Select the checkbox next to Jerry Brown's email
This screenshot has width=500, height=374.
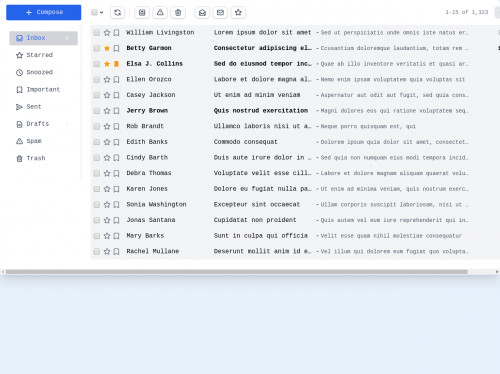click(97, 111)
